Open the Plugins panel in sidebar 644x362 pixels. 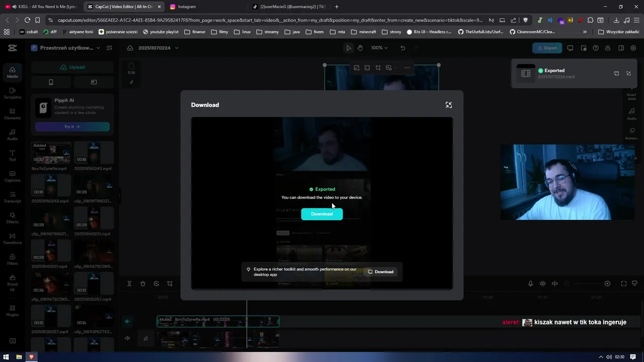click(x=13, y=311)
